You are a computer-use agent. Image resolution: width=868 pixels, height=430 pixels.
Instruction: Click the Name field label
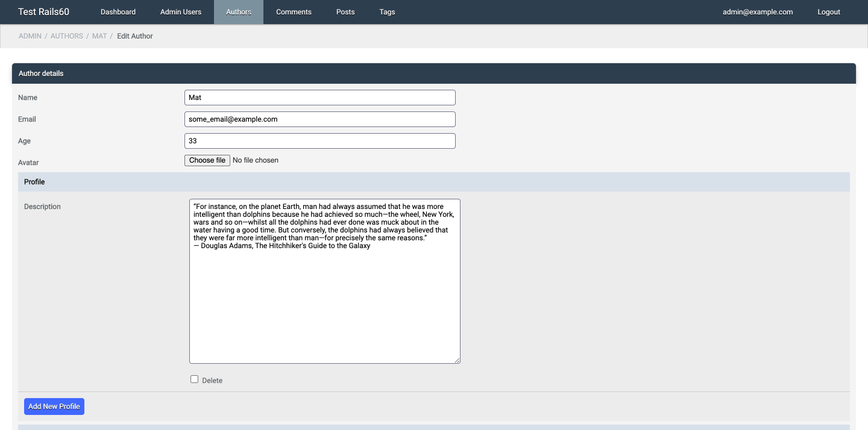[28, 98]
